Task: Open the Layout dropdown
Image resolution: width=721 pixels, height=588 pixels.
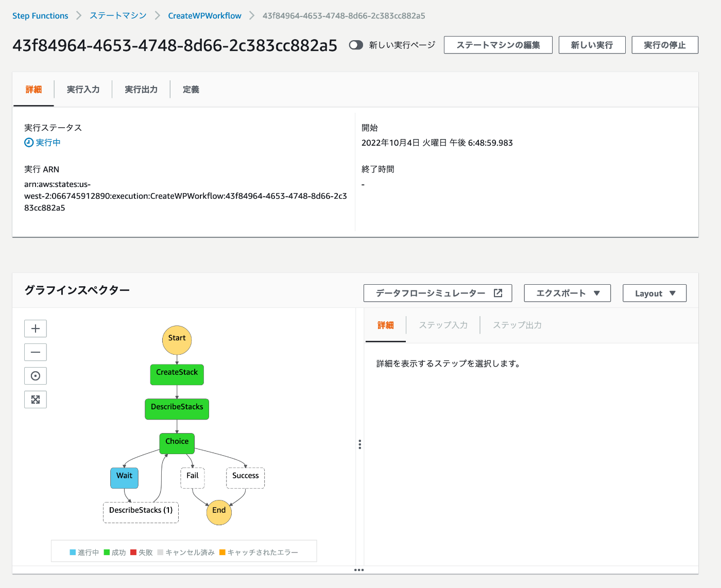Action: pos(654,293)
